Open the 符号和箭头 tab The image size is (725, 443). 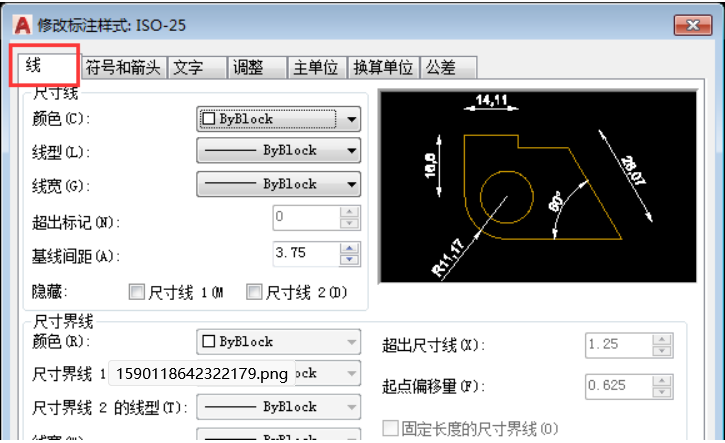(123, 68)
